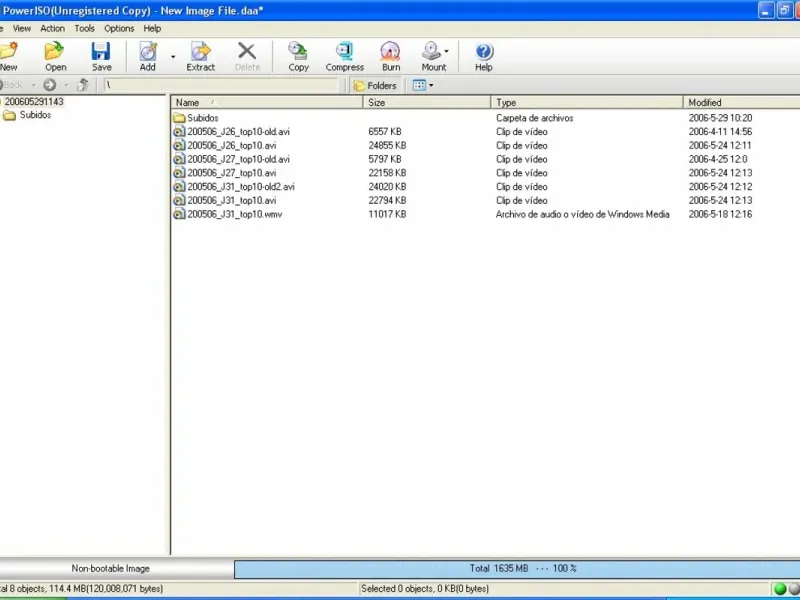Select file 200506_J27_top10-old.avi
Viewport: 800px width, 600px height.
(x=238, y=159)
